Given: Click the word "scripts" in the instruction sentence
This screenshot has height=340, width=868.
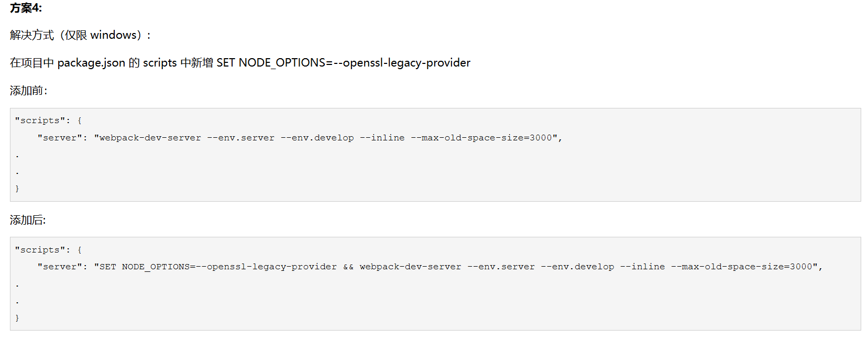Looking at the screenshot, I should click(x=160, y=63).
